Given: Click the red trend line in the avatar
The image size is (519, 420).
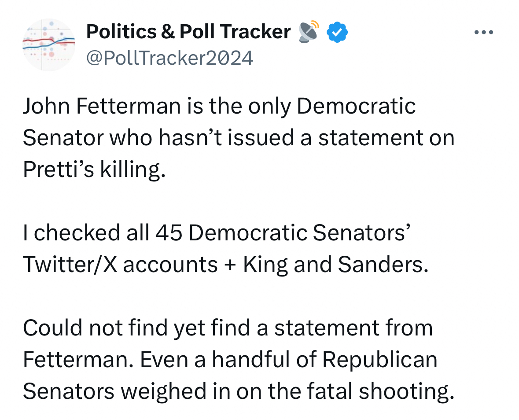Looking at the screenshot, I should click(x=35, y=40).
